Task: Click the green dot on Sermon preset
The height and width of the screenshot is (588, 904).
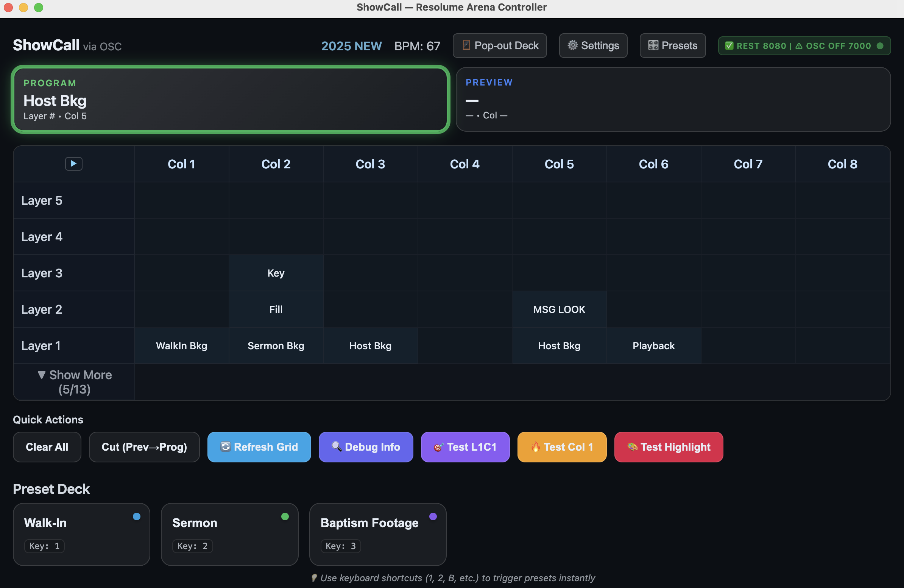Action: pyautogui.click(x=285, y=516)
